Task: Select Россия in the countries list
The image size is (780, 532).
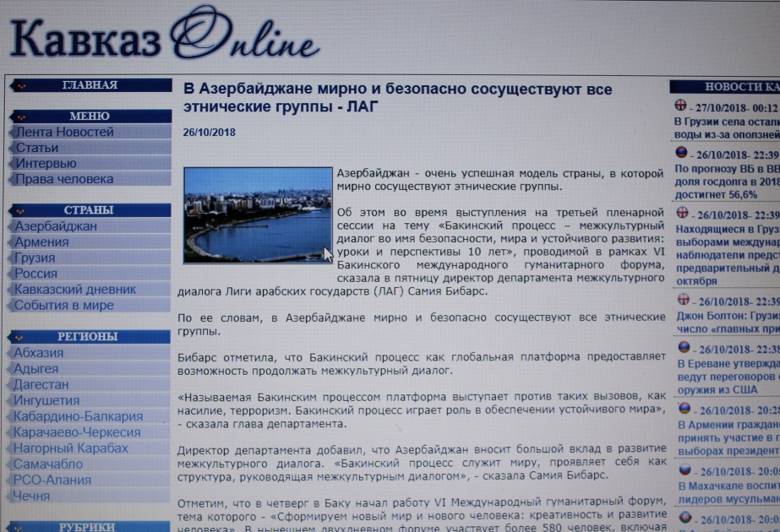Action: [x=90, y=274]
